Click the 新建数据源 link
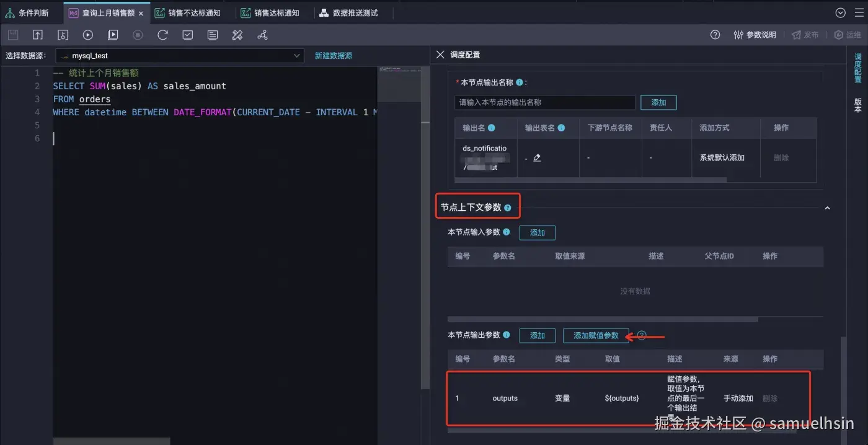This screenshot has width=868, height=445. 333,56
